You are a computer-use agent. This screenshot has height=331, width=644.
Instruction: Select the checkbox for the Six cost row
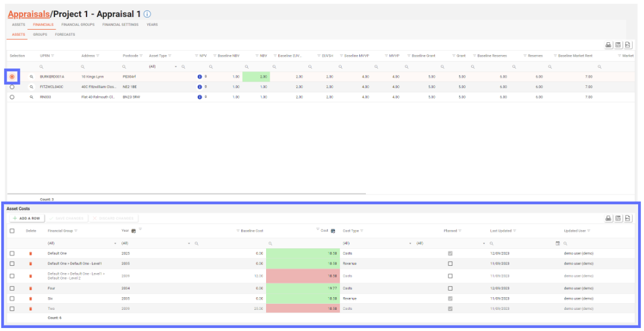tap(12, 298)
